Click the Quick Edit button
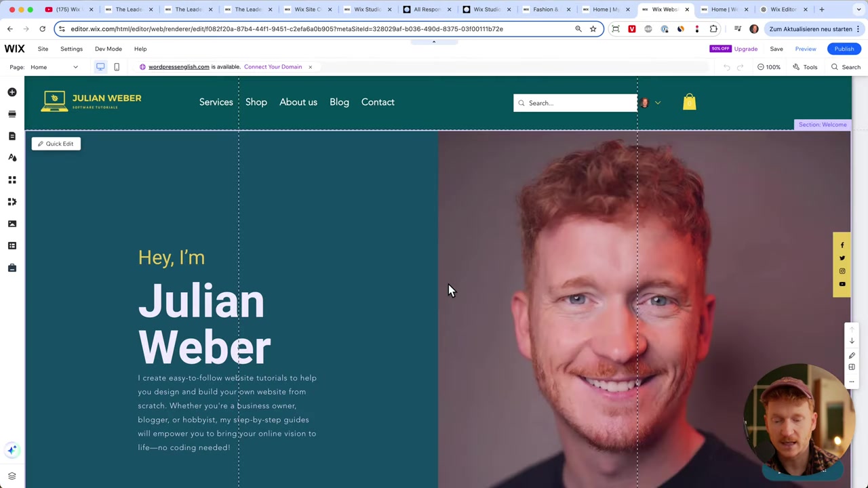Viewport: 868px width, 488px height. [x=56, y=144]
